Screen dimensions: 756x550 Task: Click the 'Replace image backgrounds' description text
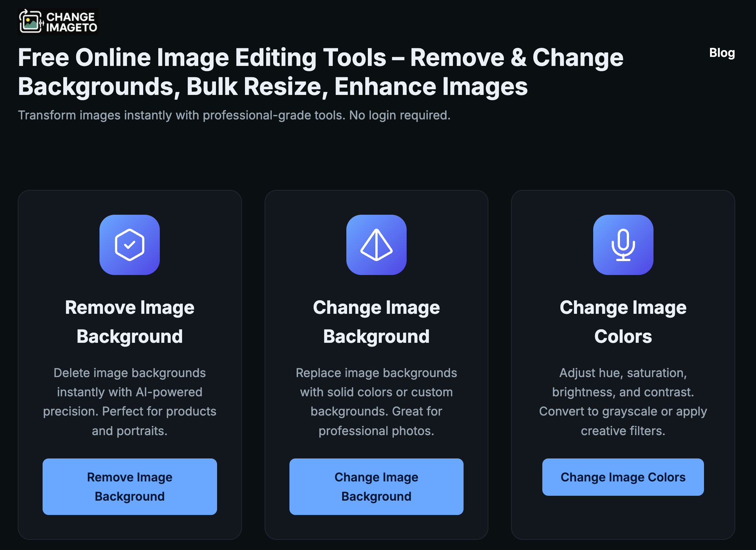[x=376, y=401]
